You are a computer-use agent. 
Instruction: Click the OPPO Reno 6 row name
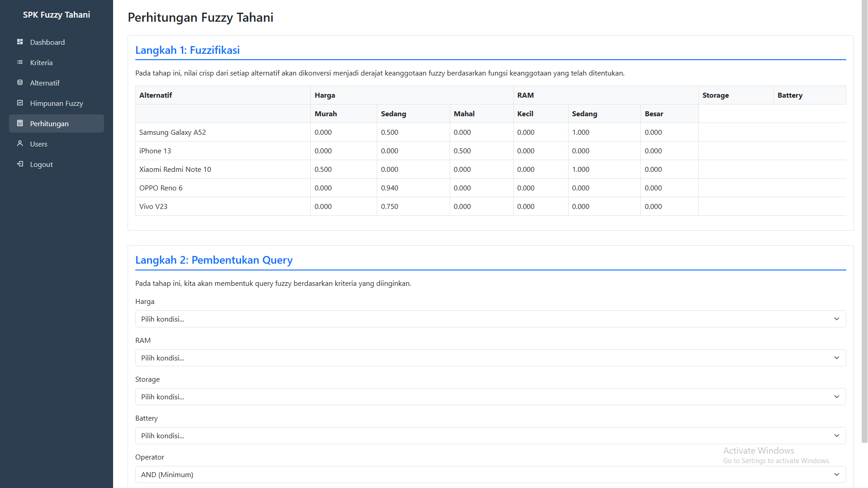(x=161, y=188)
